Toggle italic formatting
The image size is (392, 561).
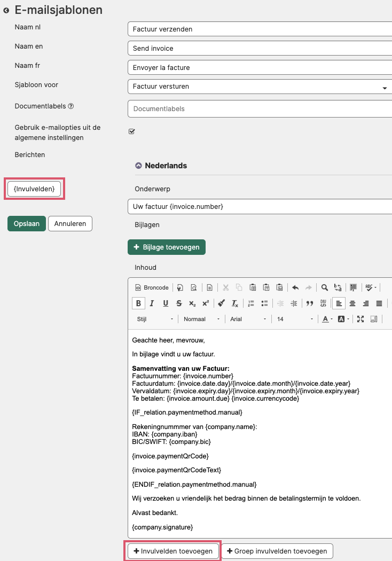pos(152,303)
